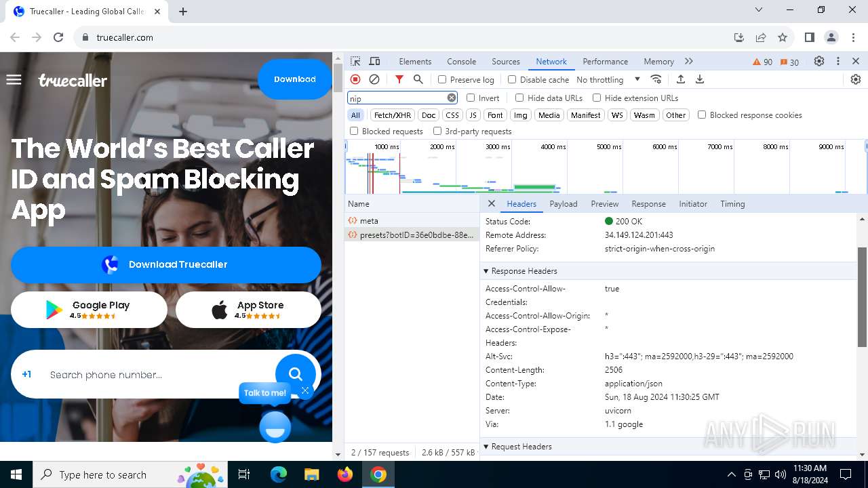Switch to the Performance tab
The width and height of the screenshot is (868, 488).
[x=606, y=61]
